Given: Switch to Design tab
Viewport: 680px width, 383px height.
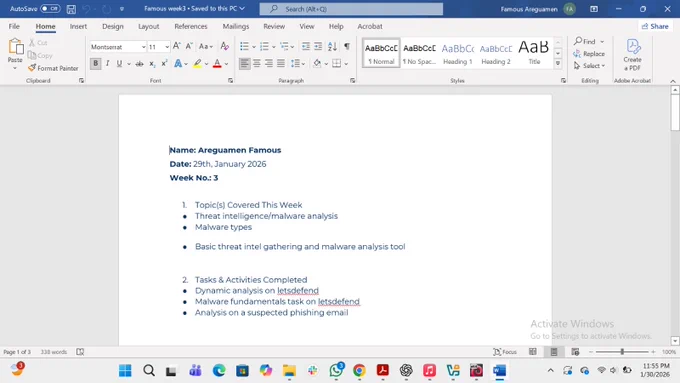Looking at the screenshot, I should click(x=113, y=26).
